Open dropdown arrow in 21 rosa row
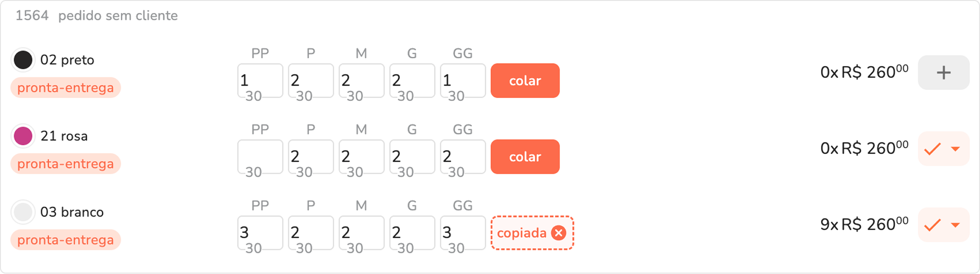Viewport: 980px width, 274px height. pos(956,149)
